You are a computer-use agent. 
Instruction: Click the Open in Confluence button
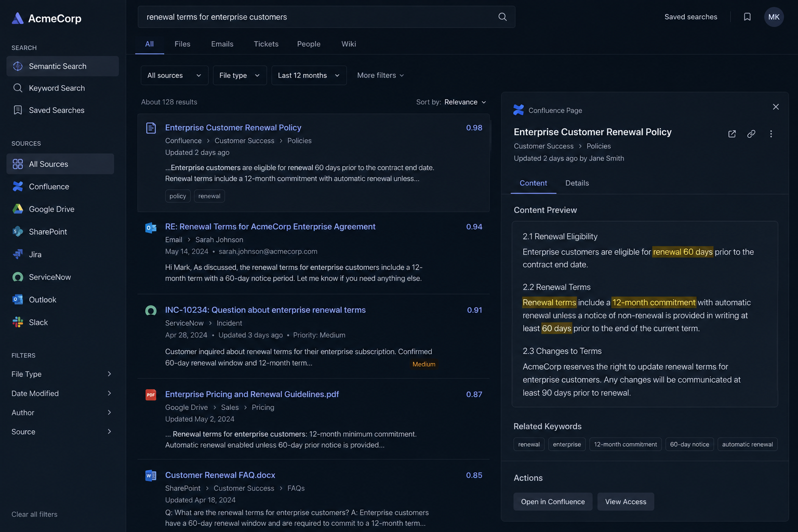[553, 501]
